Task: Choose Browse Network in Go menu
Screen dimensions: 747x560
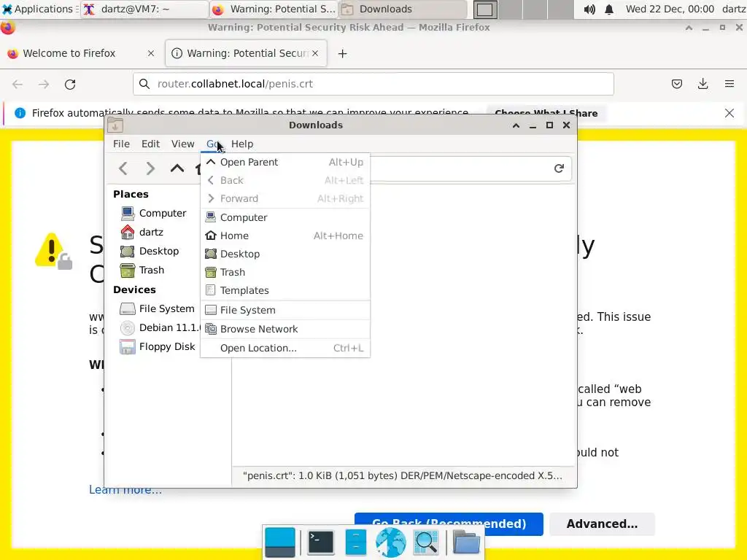Action: (285, 329)
